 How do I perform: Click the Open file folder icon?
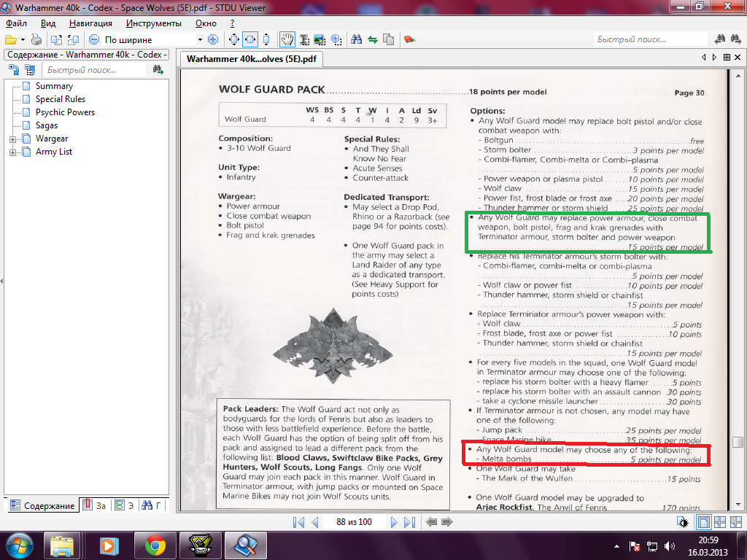point(10,40)
